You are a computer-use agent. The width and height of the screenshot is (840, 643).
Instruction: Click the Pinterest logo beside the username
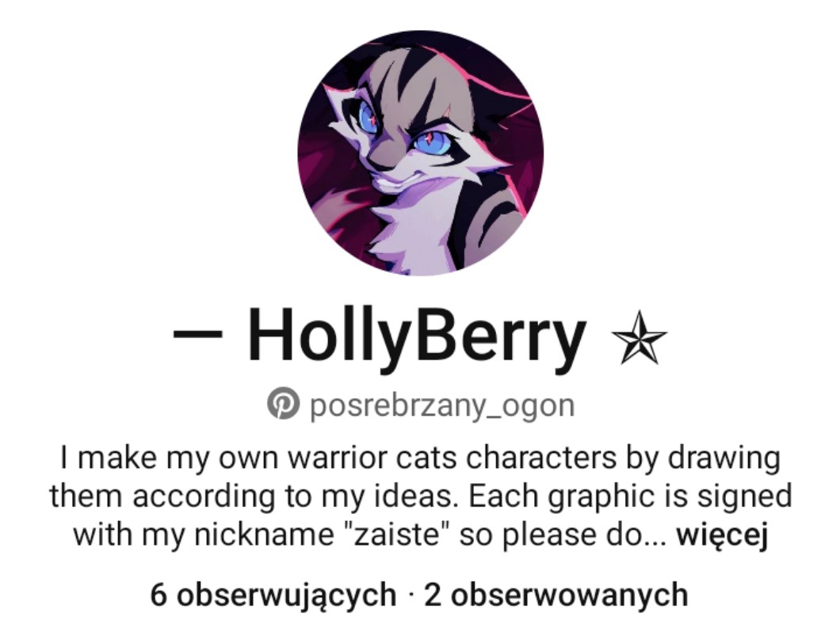click(x=283, y=403)
